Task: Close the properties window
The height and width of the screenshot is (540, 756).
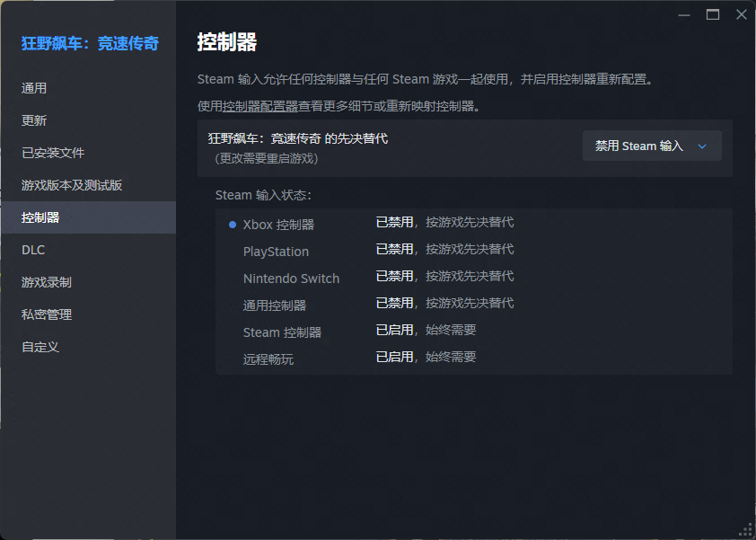Action: [742, 15]
